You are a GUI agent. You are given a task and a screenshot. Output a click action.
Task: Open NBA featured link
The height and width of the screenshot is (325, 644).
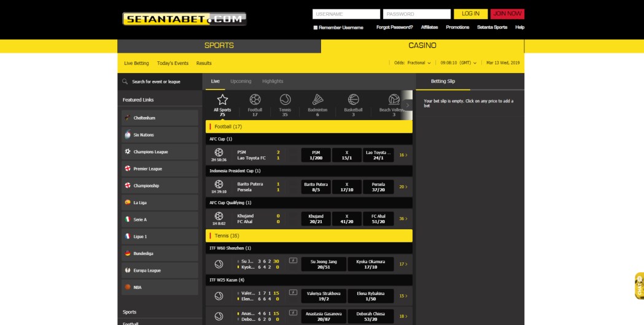(160, 287)
